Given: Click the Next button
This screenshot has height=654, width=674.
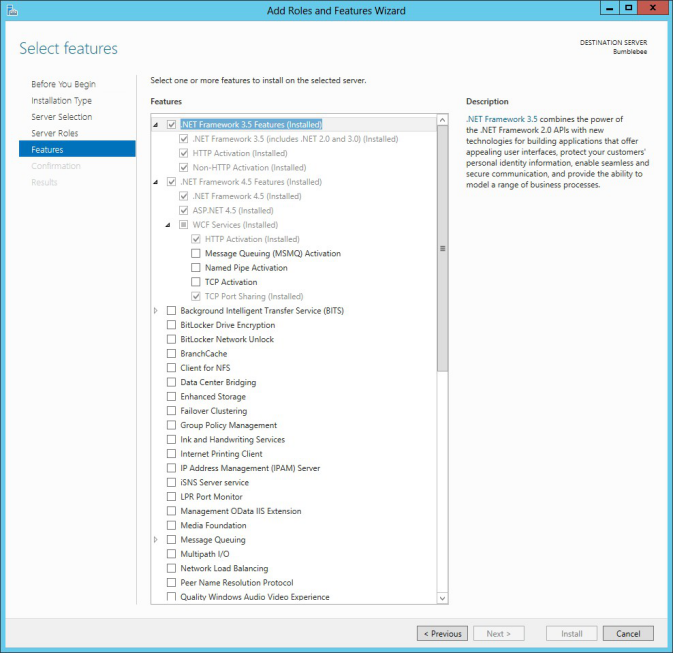Looking at the screenshot, I should (499, 633).
